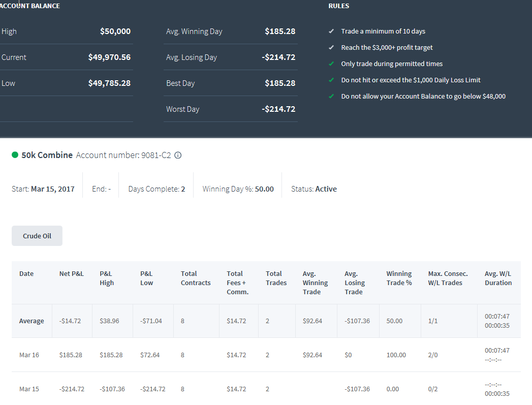Click green checkmark for Daily Loss Limit
The image size is (532, 405).
(x=331, y=80)
